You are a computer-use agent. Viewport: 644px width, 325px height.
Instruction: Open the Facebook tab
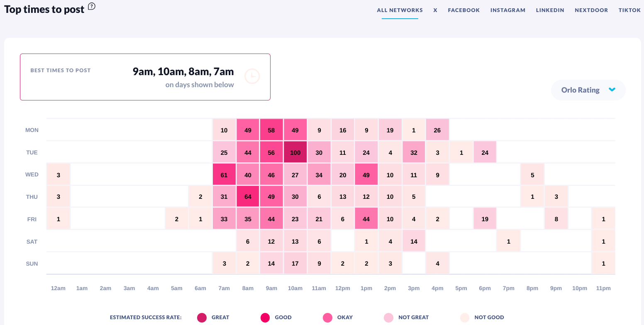click(463, 10)
